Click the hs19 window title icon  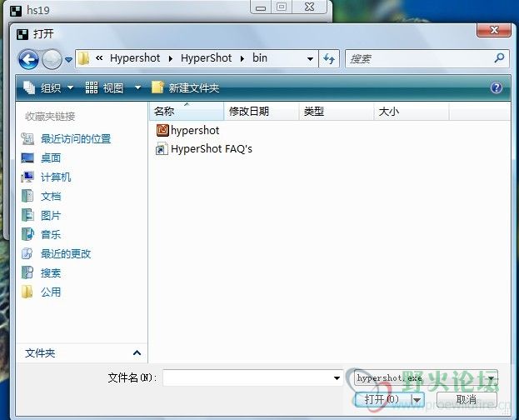pyautogui.click(x=16, y=11)
